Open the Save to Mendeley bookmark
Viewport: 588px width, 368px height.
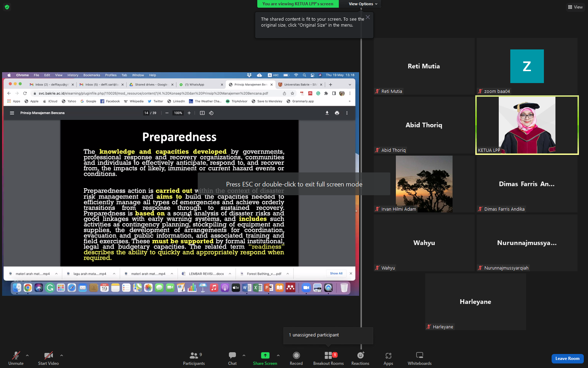point(267,101)
